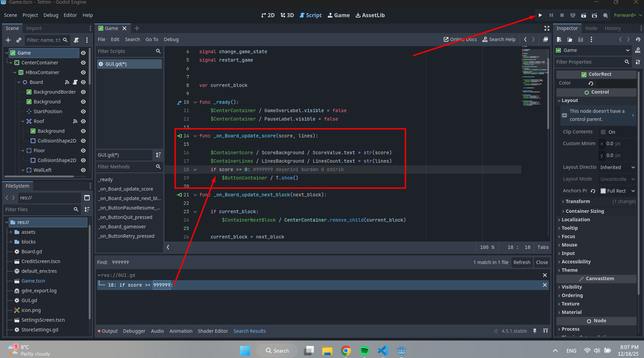Click the add new node plus icon
The image size is (644, 358).
pyautogui.click(x=8, y=40)
